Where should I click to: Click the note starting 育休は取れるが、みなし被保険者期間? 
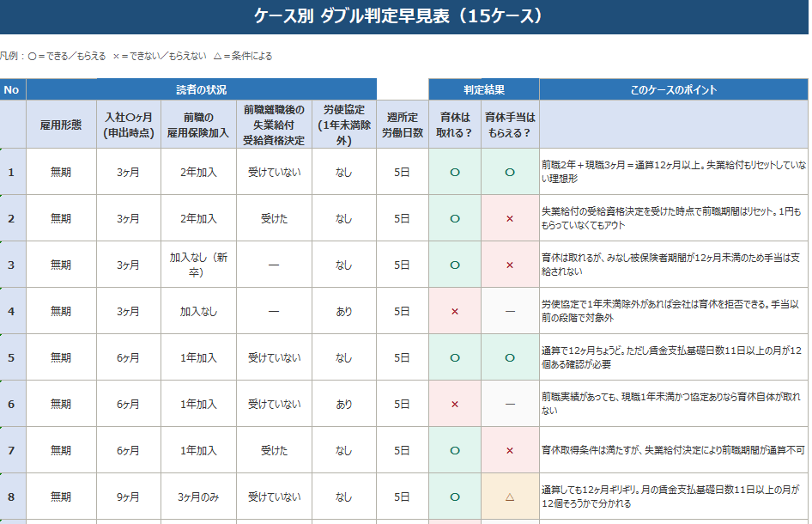pos(673,265)
